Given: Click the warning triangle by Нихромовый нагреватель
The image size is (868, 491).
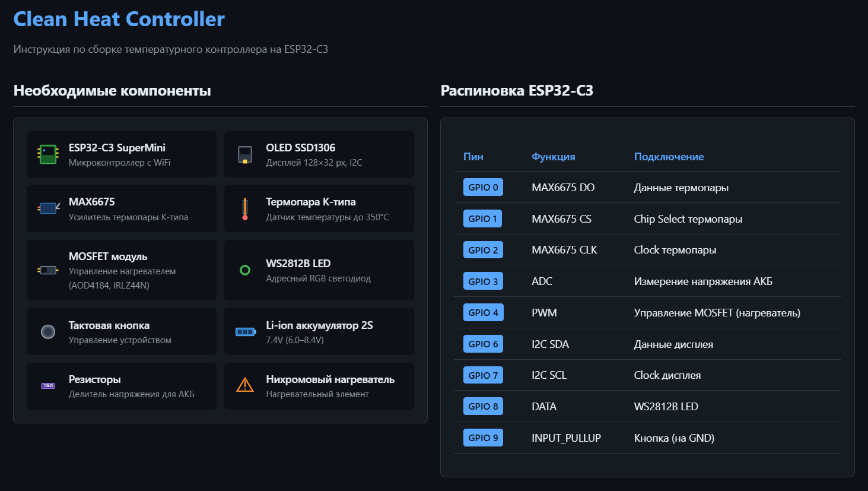Looking at the screenshot, I should pyautogui.click(x=246, y=385).
